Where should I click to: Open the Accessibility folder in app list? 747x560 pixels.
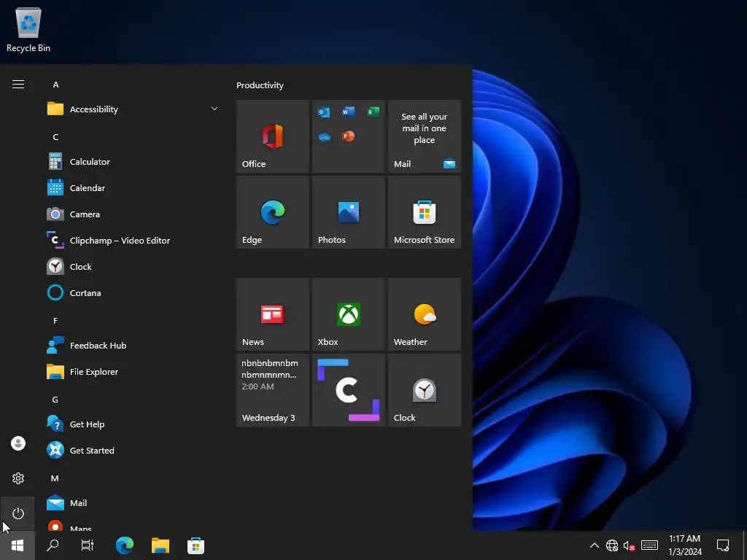pyautogui.click(x=133, y=109)
